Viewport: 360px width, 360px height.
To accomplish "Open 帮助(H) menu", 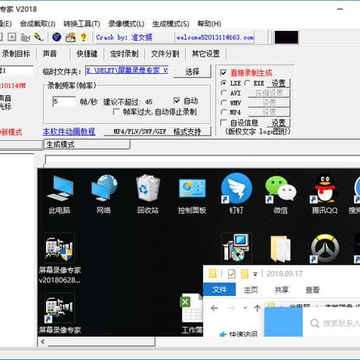I will (209, 24).
